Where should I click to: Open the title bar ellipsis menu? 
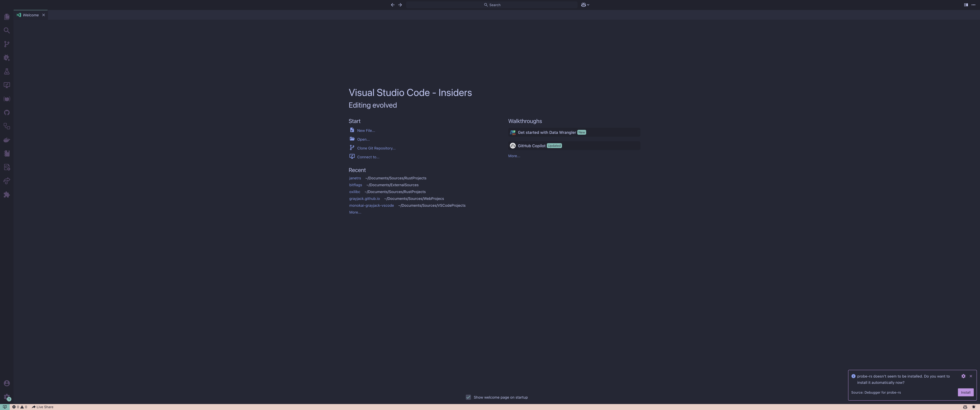[974, 5]
